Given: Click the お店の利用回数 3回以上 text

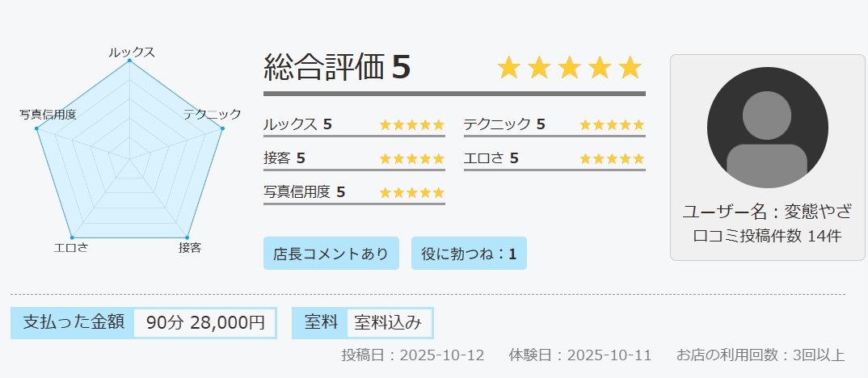Looking at the screenshot, I should [760, 355].
